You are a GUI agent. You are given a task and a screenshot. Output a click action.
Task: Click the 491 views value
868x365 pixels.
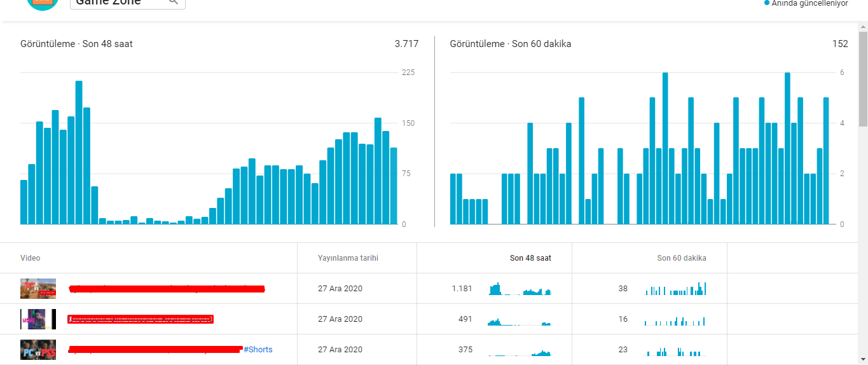[465, 319]
